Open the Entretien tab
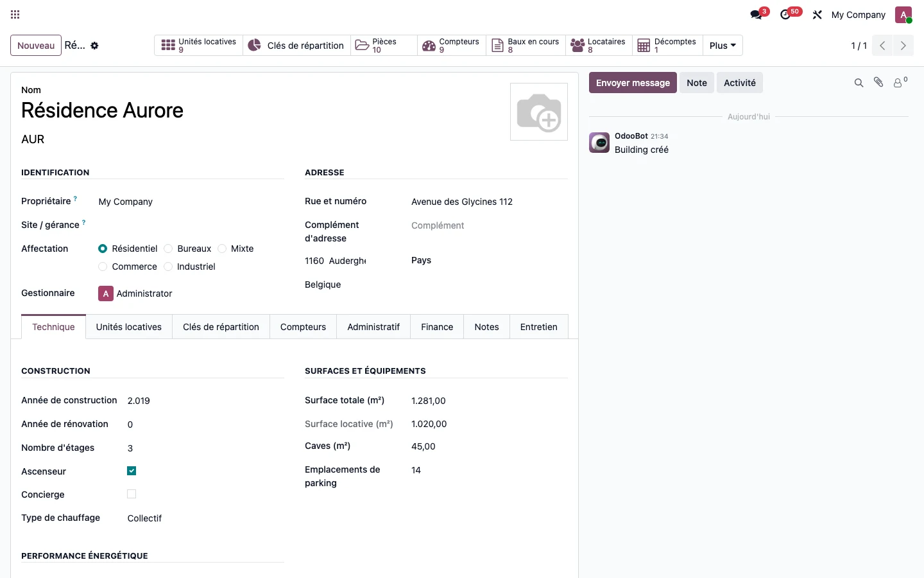This screenshot has width=924, height=578. point(539,327)
